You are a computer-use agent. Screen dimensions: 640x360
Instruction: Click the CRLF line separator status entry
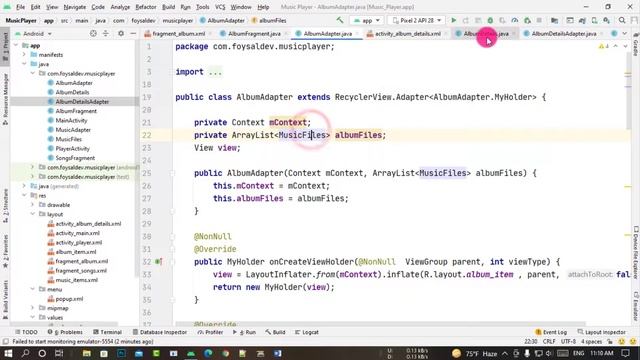[x=549, y=342]
